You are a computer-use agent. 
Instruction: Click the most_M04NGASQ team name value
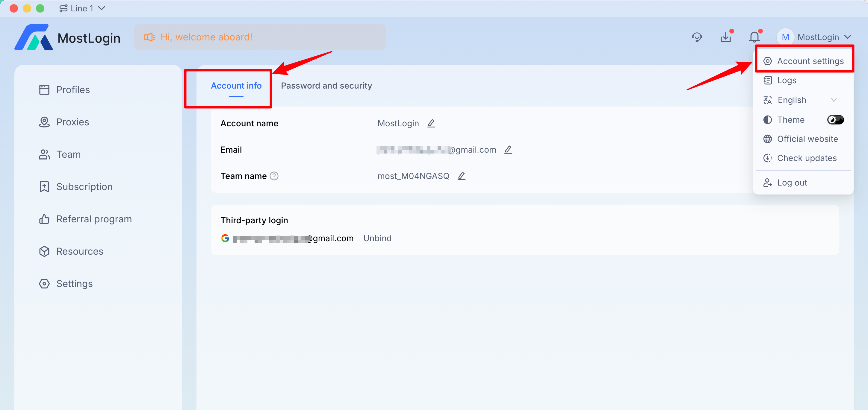click(413, 176)
